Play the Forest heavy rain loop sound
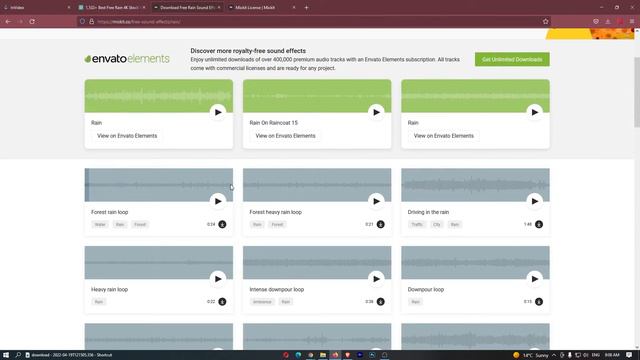 (376, 201)
